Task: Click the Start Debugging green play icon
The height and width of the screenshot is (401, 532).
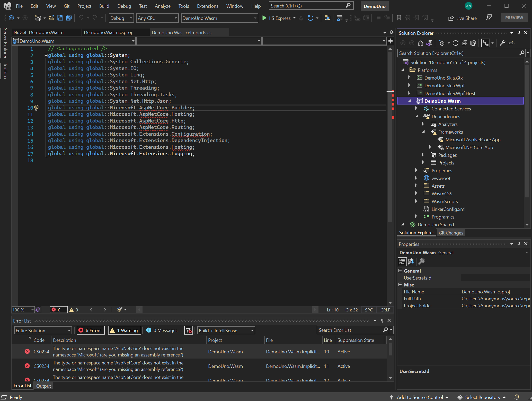Action: pos(264,18)
